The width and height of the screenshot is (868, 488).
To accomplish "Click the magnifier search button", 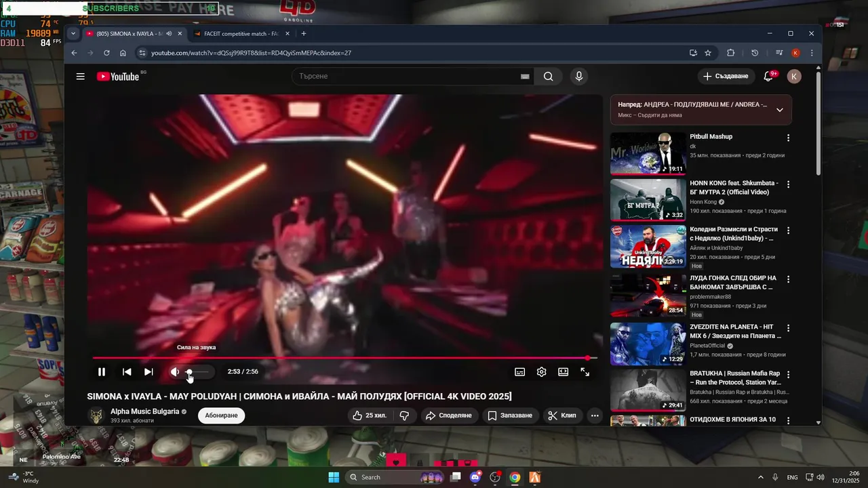I will 549,77.
